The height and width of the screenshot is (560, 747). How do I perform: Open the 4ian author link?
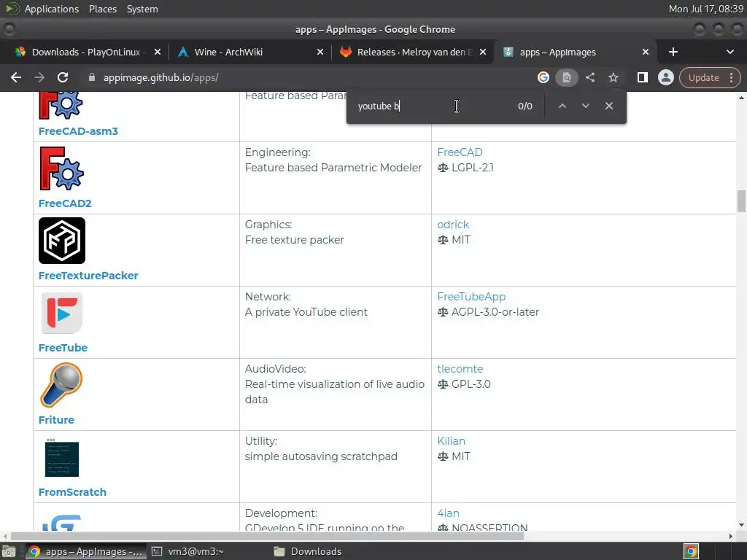coord(449,513)
